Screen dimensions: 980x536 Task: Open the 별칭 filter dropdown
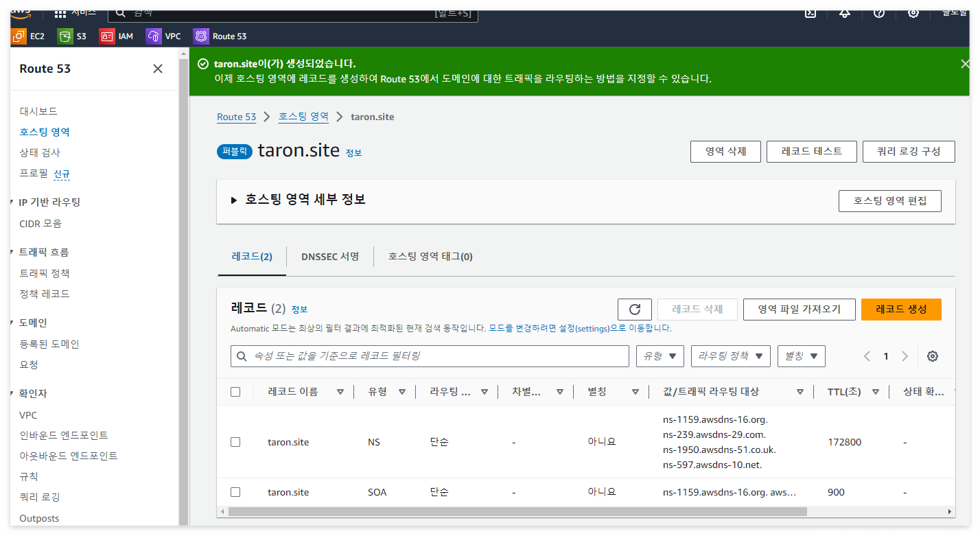802,356
